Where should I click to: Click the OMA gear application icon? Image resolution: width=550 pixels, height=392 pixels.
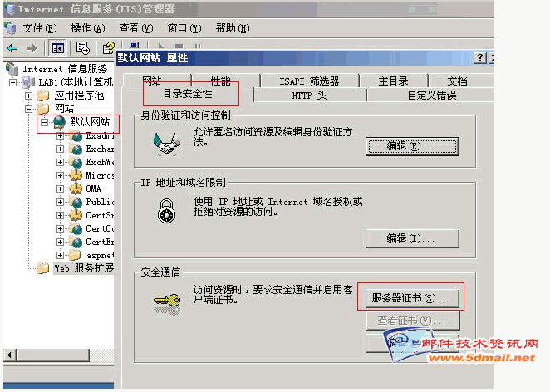pyautogui.click(x=76, y=189)
